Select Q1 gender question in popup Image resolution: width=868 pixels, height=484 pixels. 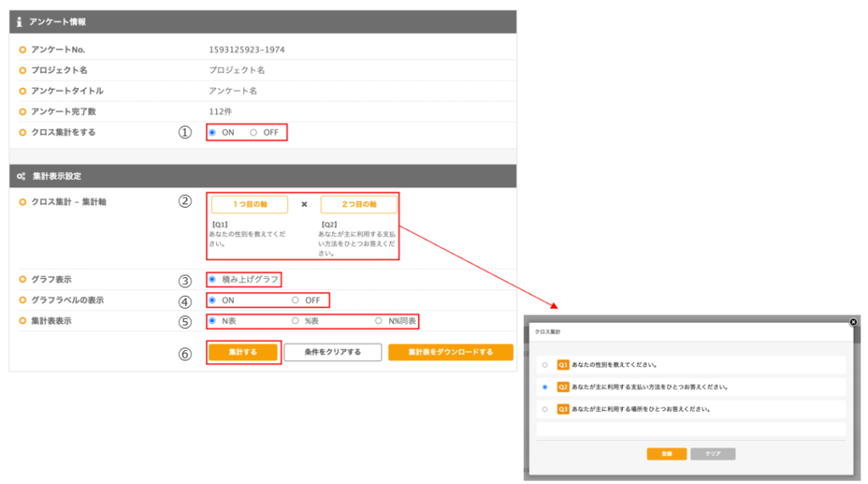(545, 365)
